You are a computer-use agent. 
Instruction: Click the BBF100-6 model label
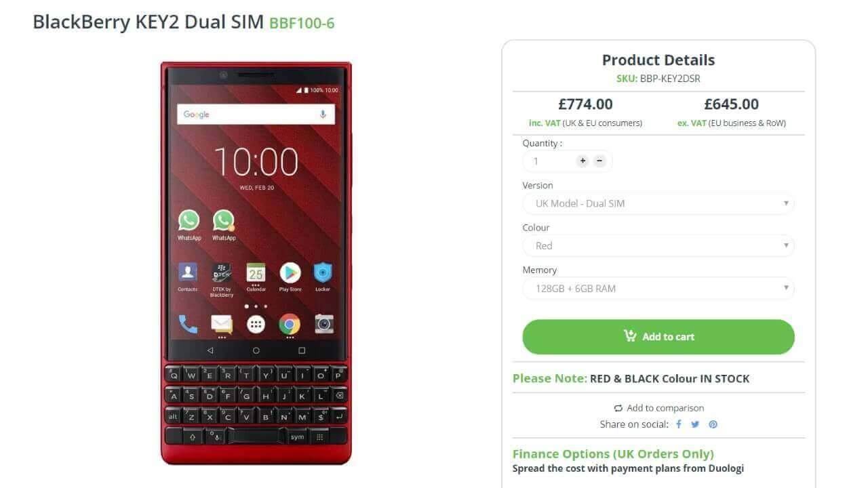coord(302,24)
